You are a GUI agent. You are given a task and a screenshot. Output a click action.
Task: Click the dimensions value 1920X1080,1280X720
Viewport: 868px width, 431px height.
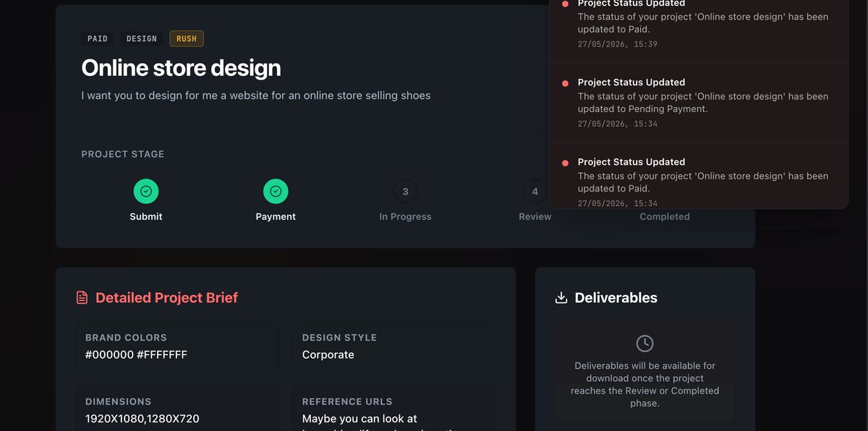coord(142,419)
